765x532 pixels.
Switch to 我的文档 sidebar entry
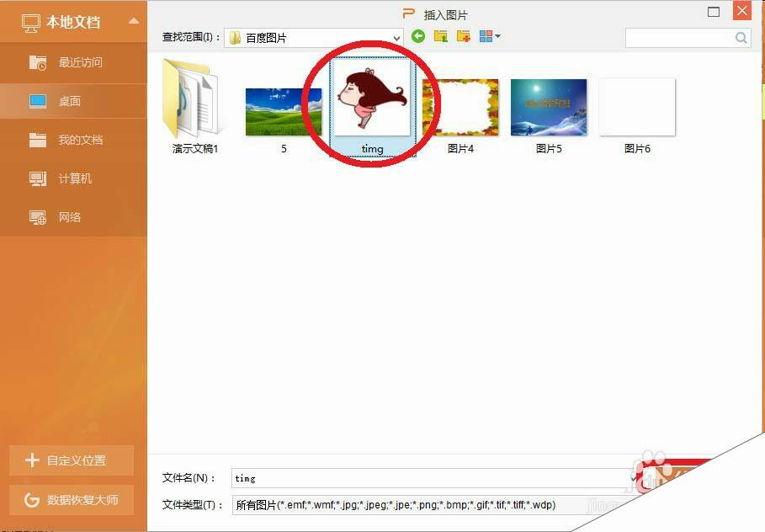(72, 140)
